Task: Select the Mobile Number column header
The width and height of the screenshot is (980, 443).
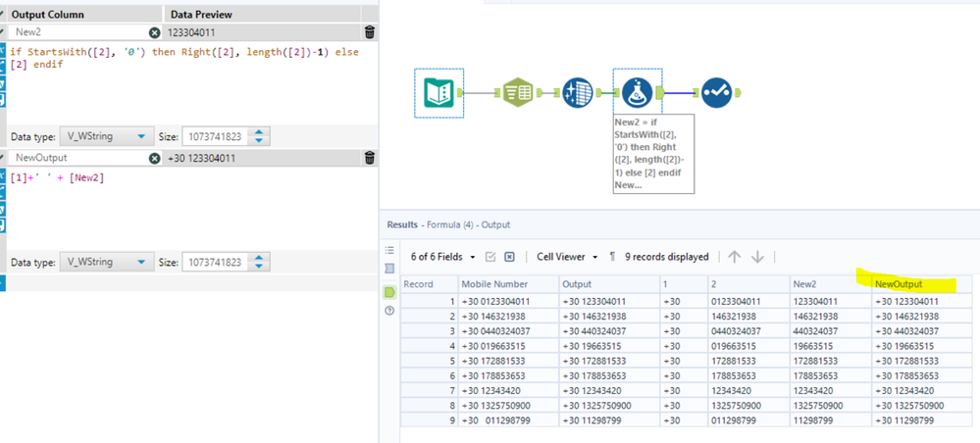Action: (509, 284)
